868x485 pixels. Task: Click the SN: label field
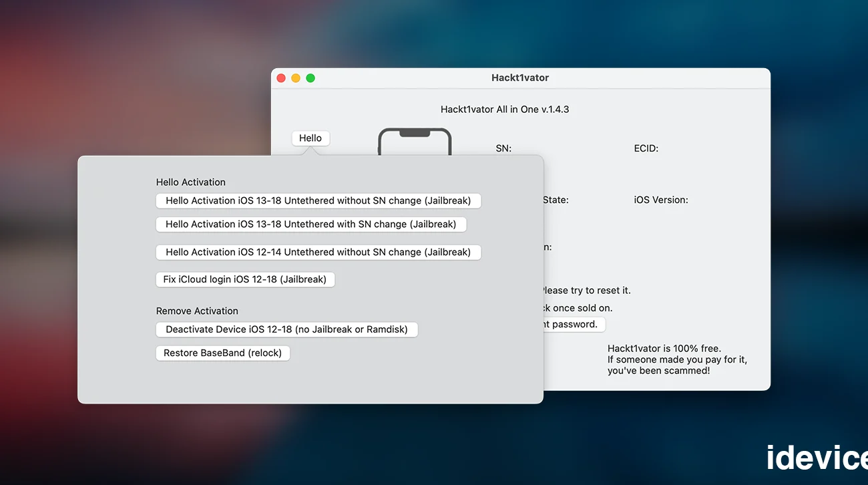503,148
